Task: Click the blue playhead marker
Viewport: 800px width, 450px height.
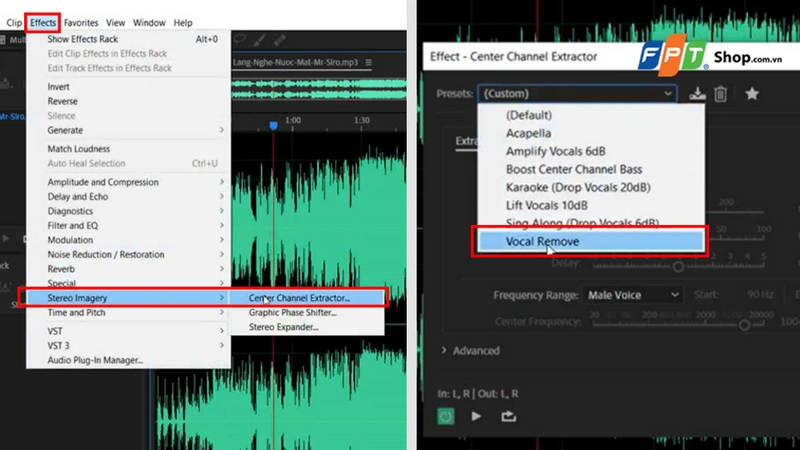Action: [x=273, y=126]
